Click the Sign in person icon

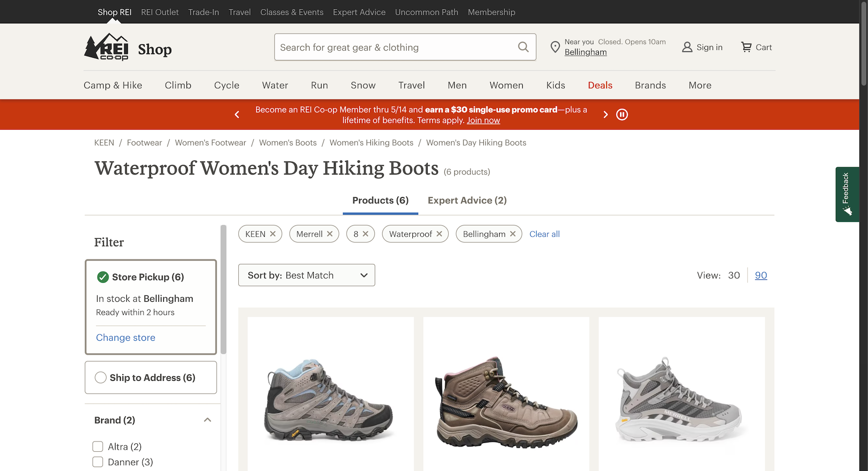click(x=687, y=47)
